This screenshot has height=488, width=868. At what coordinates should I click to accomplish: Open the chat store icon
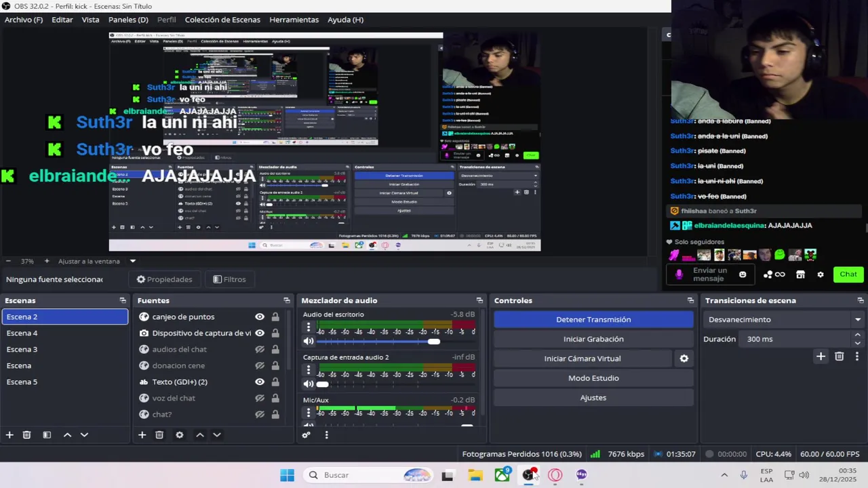[x=800, y=274]
